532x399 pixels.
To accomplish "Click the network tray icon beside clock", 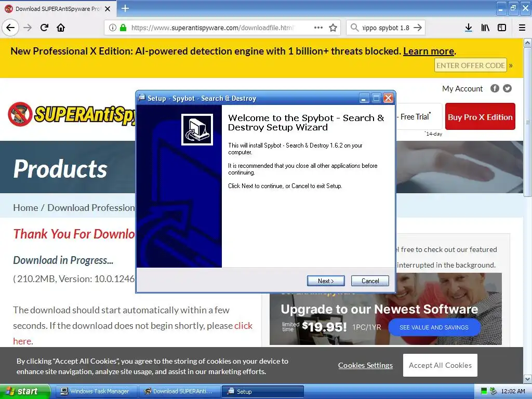I will click(494, 391).
